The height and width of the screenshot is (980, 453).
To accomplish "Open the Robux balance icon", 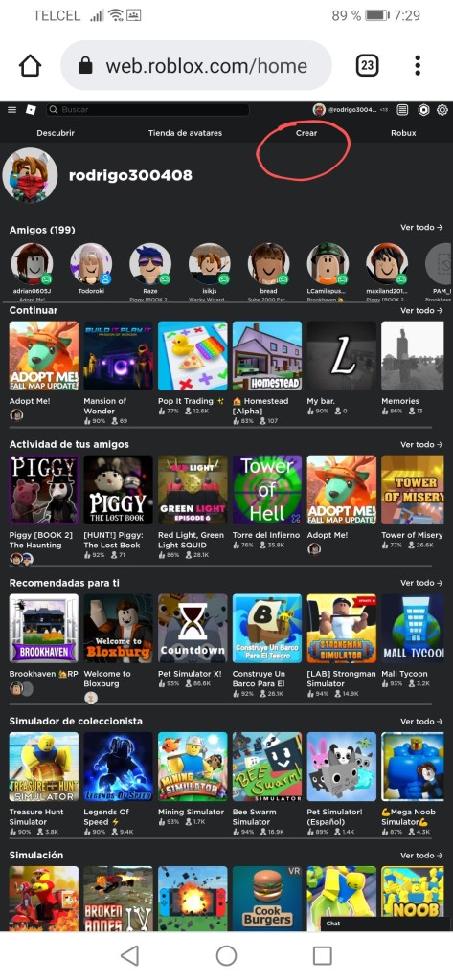I will [423, 110].
